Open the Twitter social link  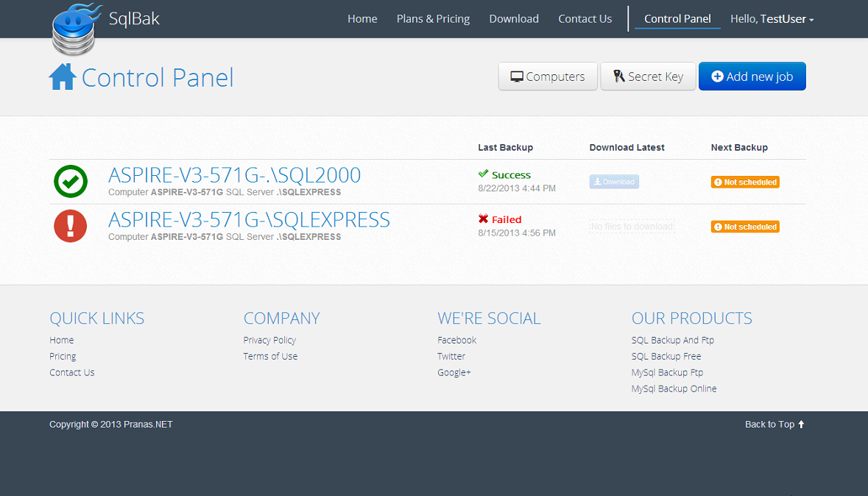pyautogui.click(x=451, y=356)
